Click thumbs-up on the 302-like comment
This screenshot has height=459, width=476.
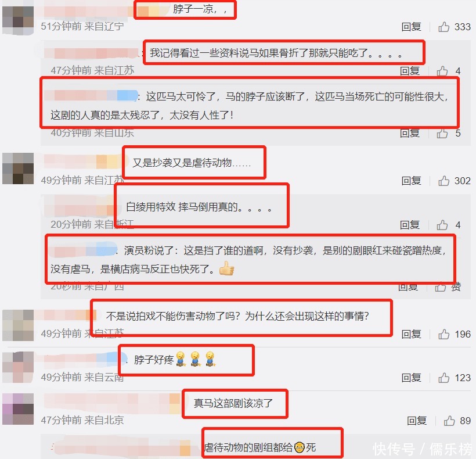(443, 181)
